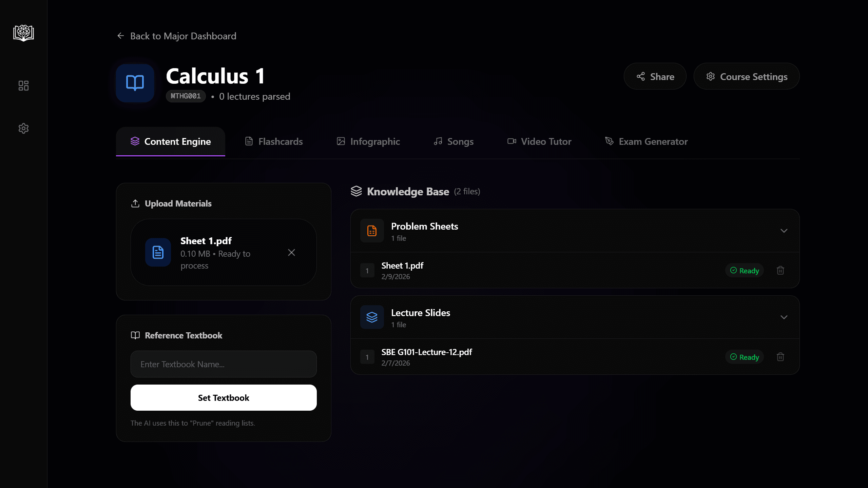
Task: Open the app logo in sidebar
Action: pos(23,33)
